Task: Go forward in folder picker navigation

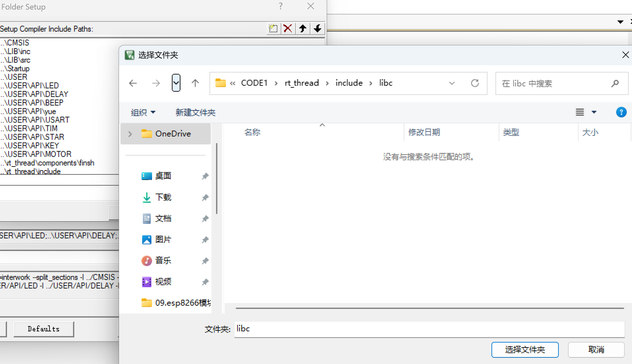Action: (156, 83)
